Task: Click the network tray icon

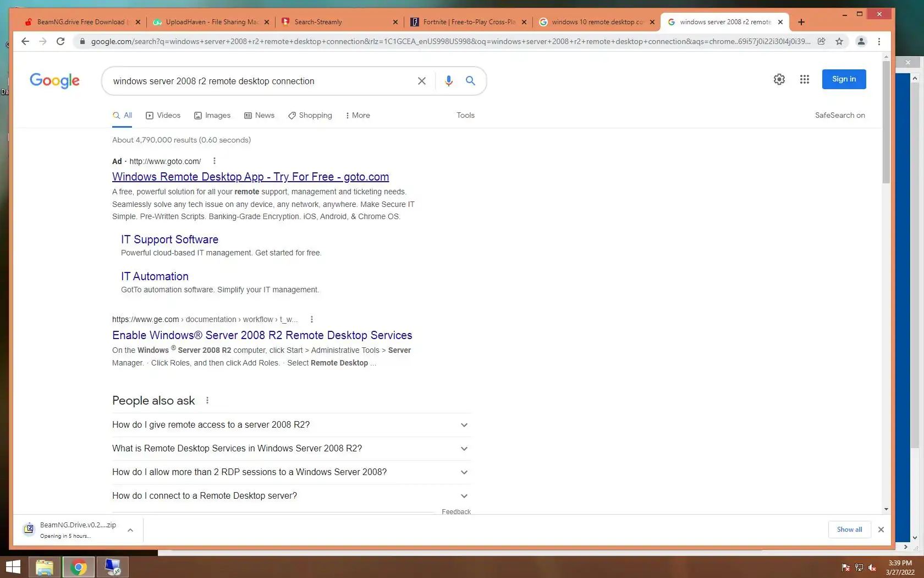Action: tap(859, 568)
